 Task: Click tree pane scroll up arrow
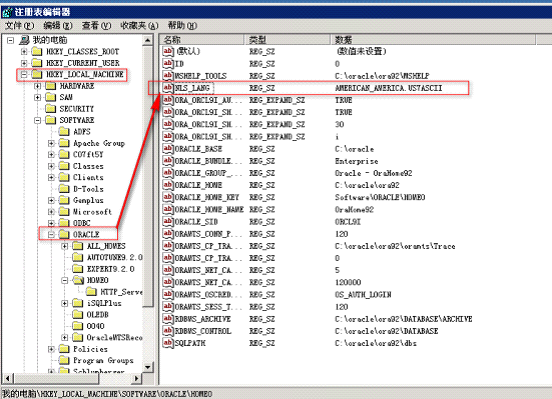click(x=148, y=40)
